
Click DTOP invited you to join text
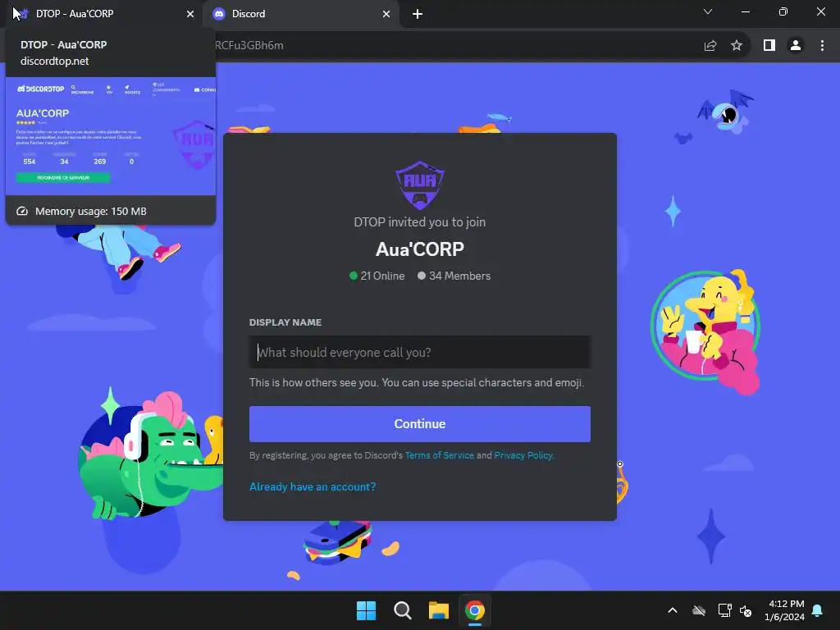[x=420, y=221]
